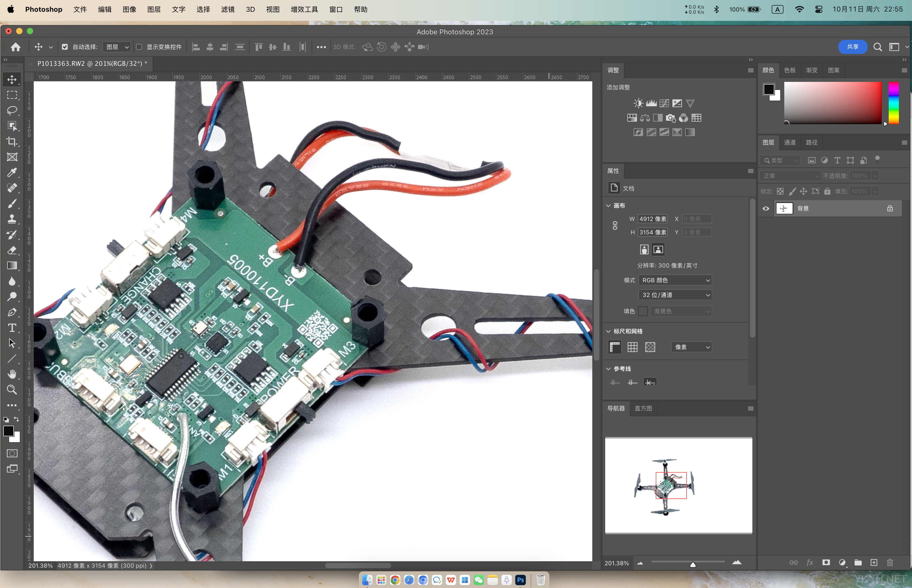Image resolution: width=912 pixels, height=588 pixels.
Task: Pick the Eyedropper tool
Action: tap(12, 173)
